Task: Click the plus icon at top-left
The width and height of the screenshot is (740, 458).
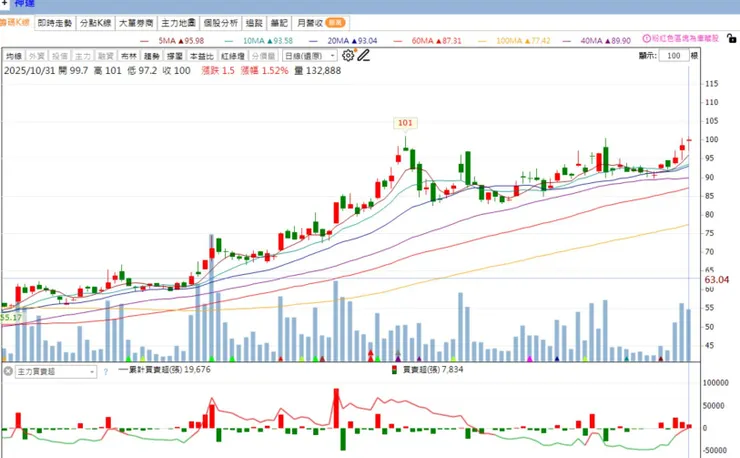Action: tap(4, 3)
